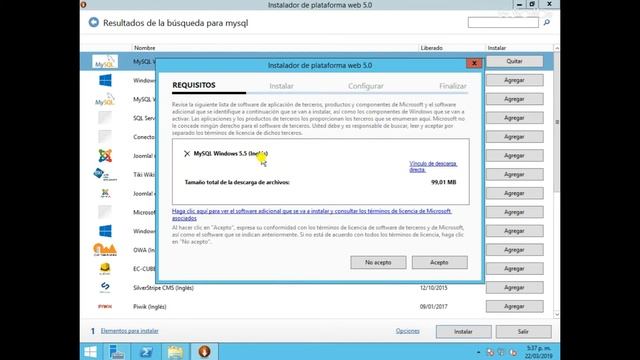Click Agregar for SilverStripe CMS (Inglés)

(x=514, y=287)
